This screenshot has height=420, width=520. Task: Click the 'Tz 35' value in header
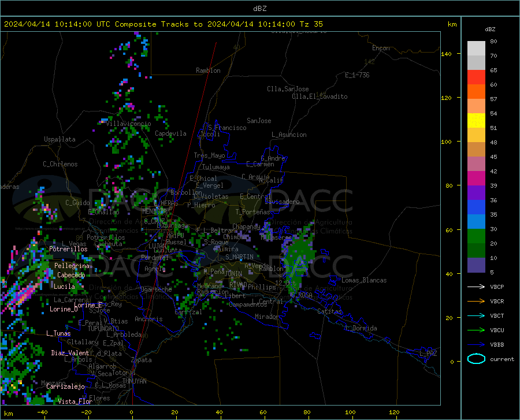pos(311,24)
